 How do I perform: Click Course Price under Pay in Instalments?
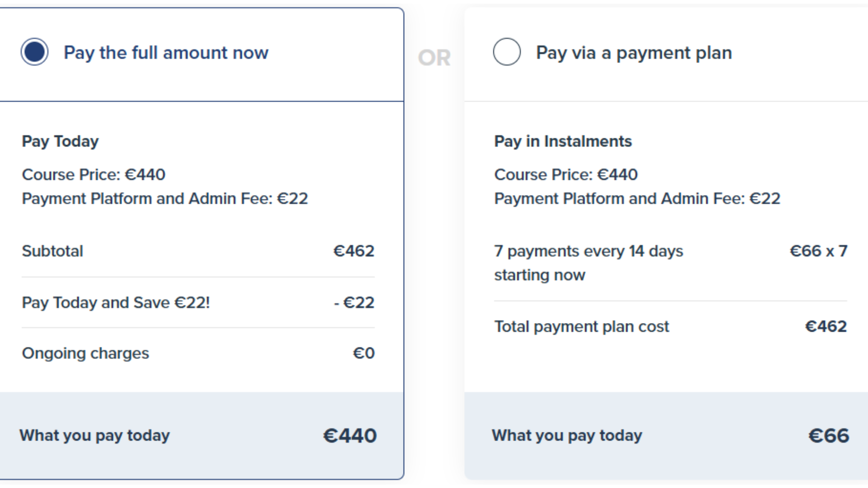(x=566, y=175)
